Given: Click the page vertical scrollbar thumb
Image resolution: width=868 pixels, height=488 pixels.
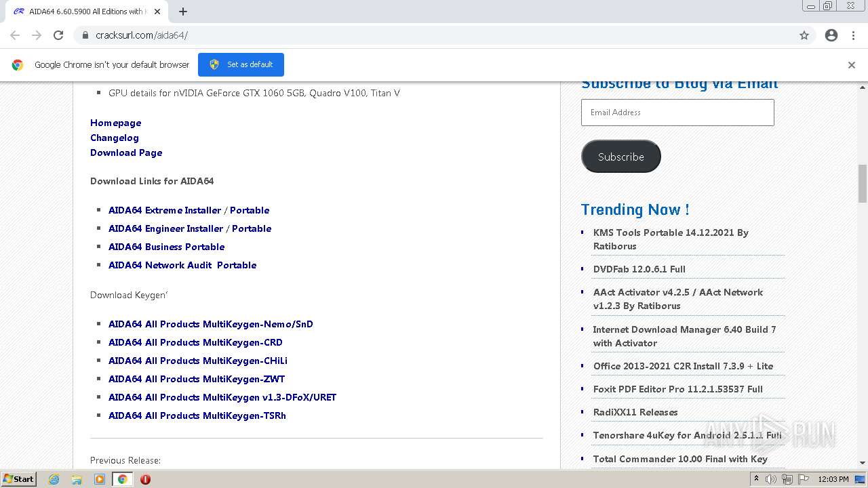Looking at the screenshot, I should point(862,183).
